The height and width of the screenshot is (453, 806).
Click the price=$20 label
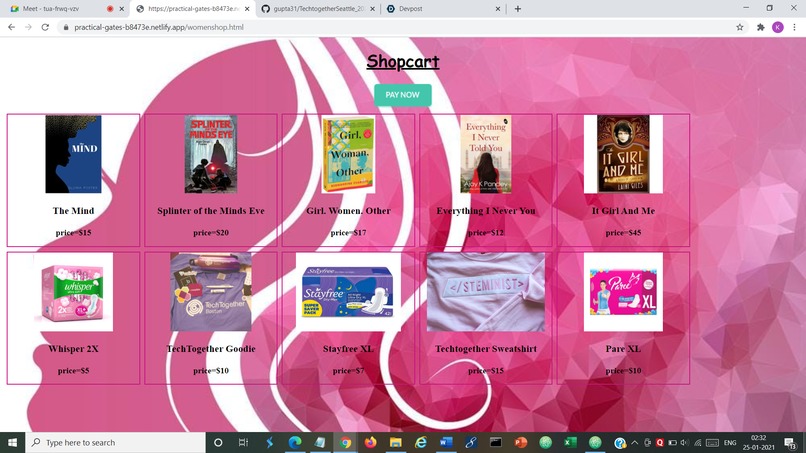211,232
